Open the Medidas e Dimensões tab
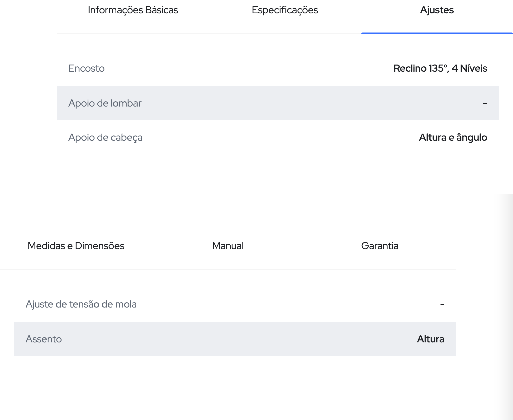 tap(76, 246)
